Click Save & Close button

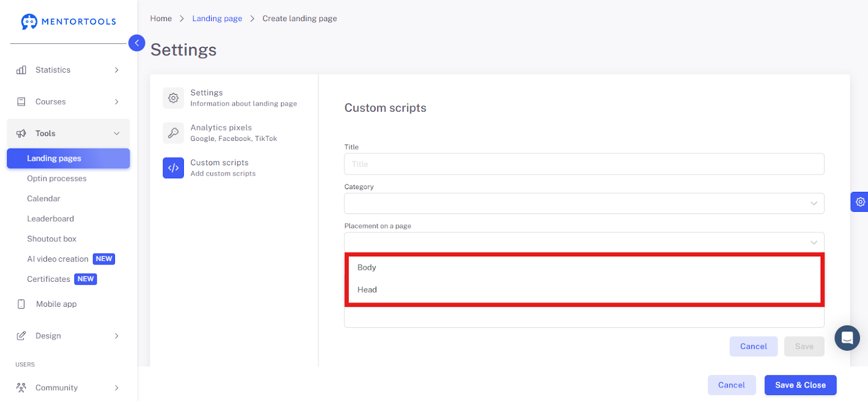[x=800, y=385]
